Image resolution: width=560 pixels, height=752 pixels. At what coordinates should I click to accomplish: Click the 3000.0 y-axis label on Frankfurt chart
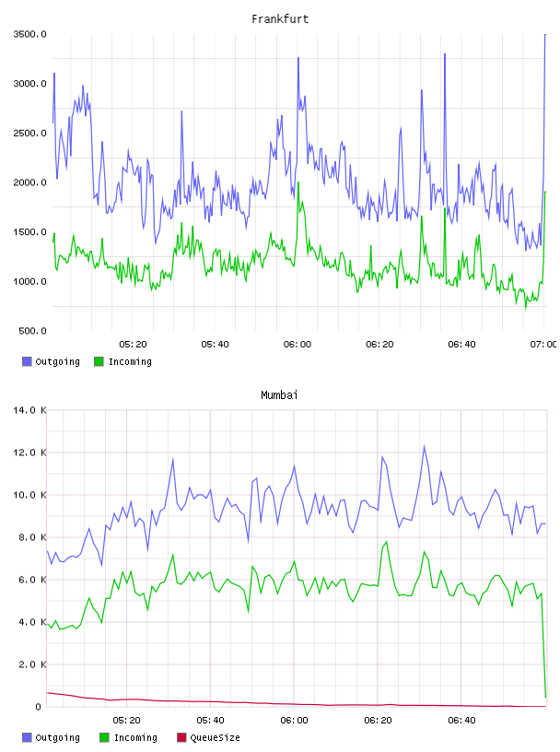29,84
